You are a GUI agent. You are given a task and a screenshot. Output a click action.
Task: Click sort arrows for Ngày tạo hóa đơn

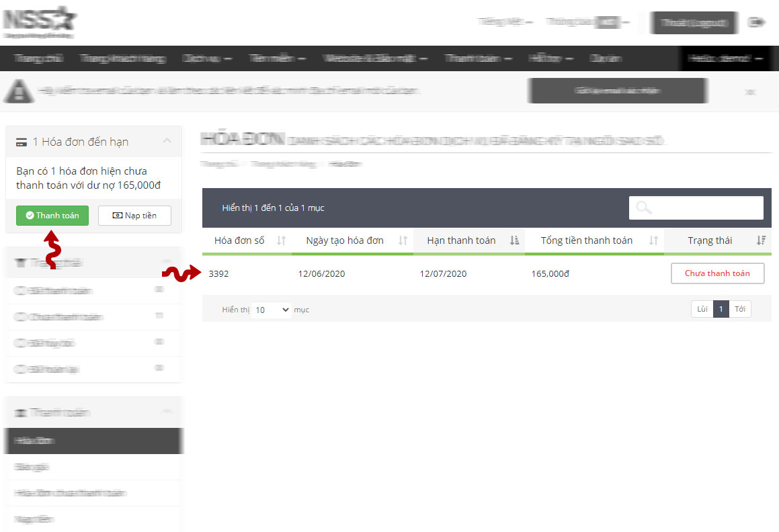click(x=403, y=240)
